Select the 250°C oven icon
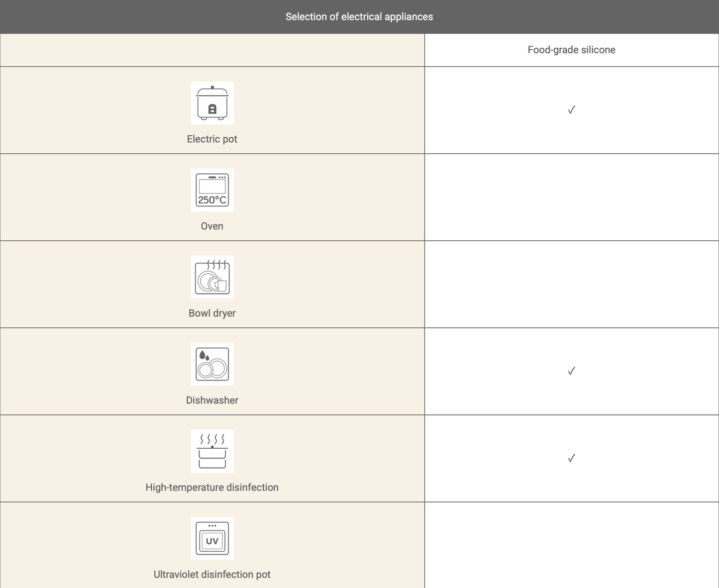The width and height of the screenshot is (719, 588). coord(212,190)
